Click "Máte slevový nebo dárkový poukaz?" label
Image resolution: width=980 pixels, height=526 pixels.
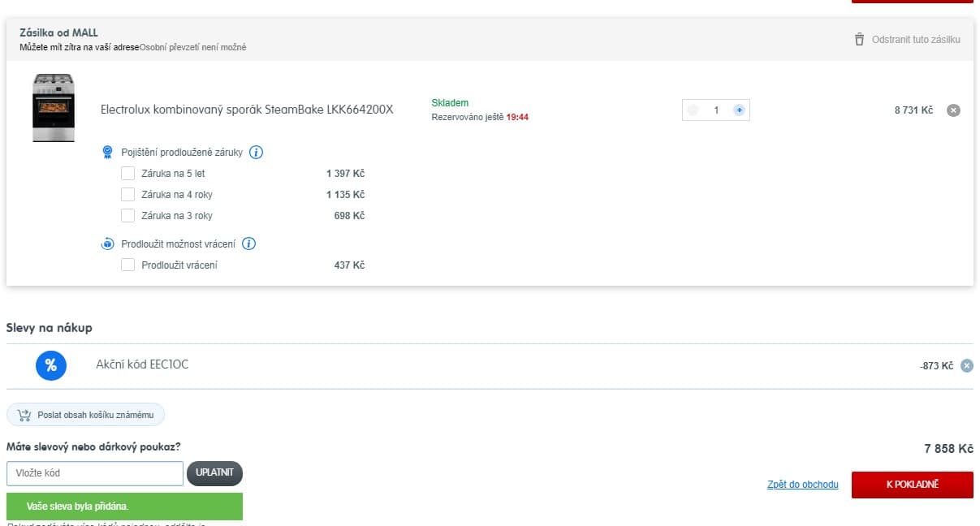coord(93,446)
